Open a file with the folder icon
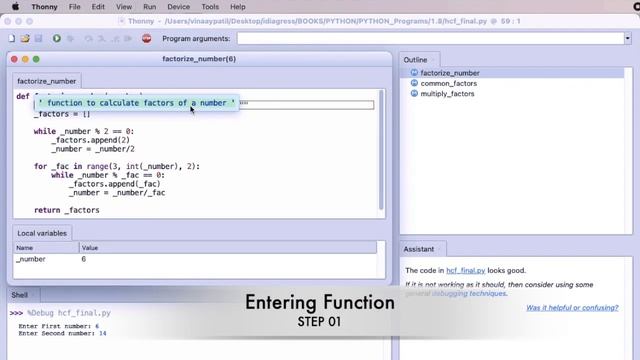 pos(25,38)
